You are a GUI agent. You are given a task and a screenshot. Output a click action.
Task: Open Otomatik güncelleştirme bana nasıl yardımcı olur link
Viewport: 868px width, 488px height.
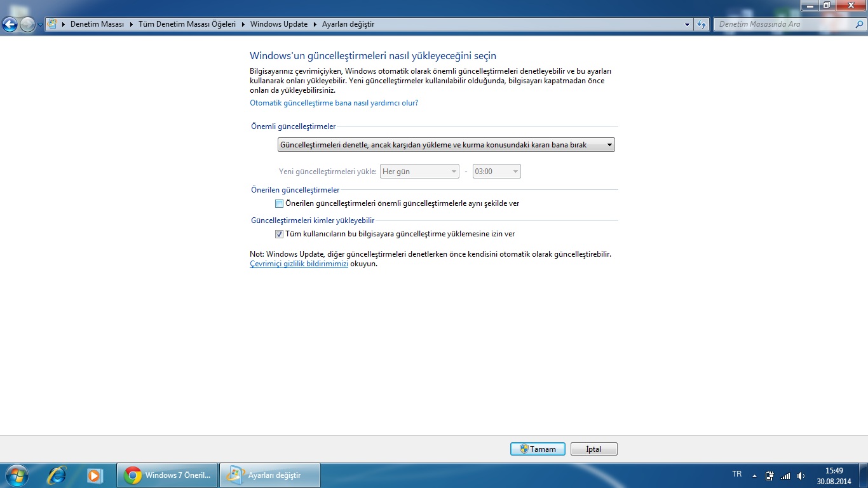[x=334, y=102]
